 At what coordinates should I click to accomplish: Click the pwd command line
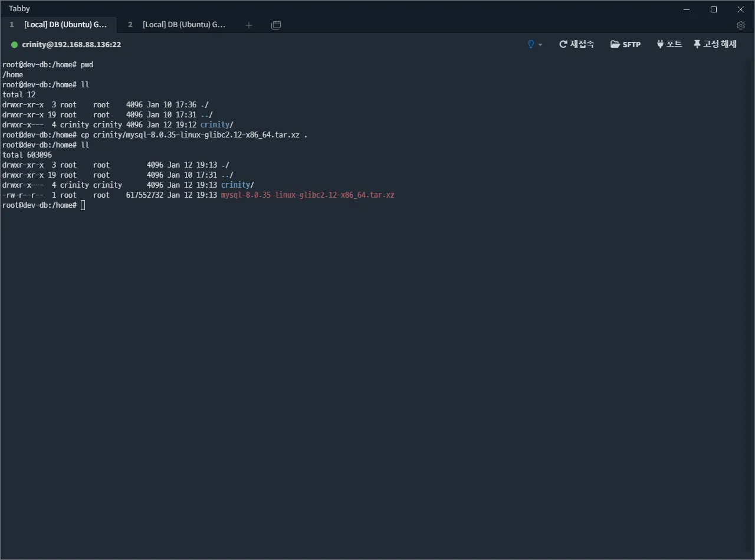coord(48,64)
